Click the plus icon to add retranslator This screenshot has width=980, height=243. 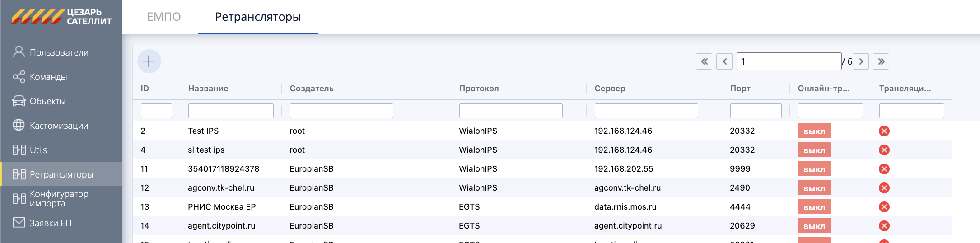coord(149,61)
